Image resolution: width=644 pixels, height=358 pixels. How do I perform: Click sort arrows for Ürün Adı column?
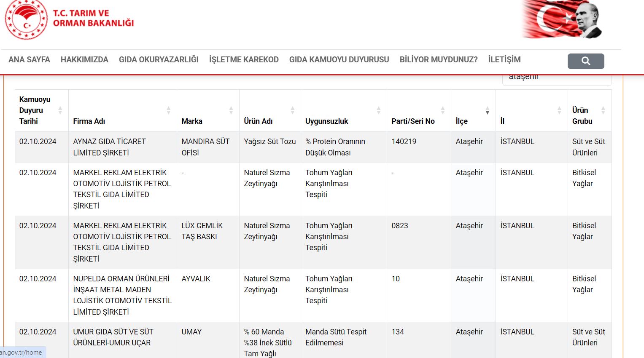(x=292, y=110)
